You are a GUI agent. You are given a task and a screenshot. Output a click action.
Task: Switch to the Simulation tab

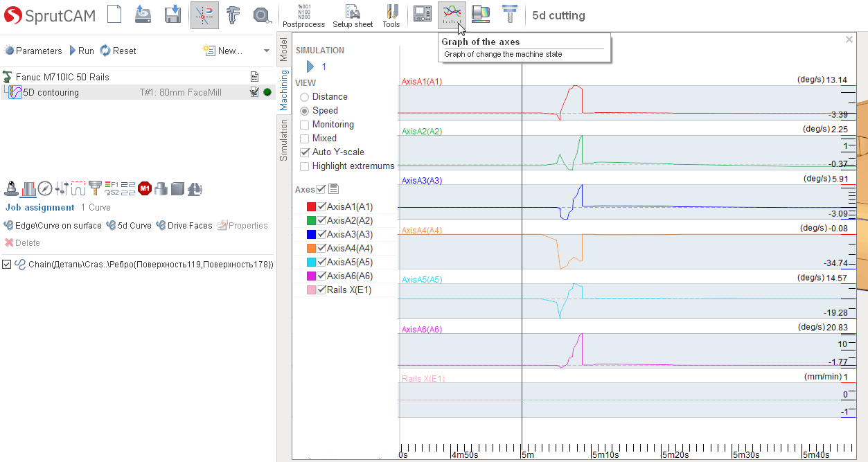click(284, 140)
